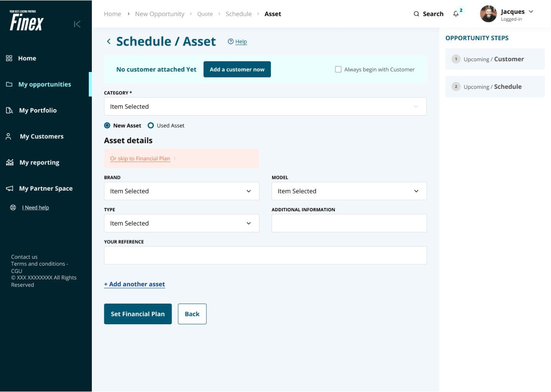Screen dimensions: 551x392
Task: Open the Upcoming / Customer step
Action: tap(495, 59)
